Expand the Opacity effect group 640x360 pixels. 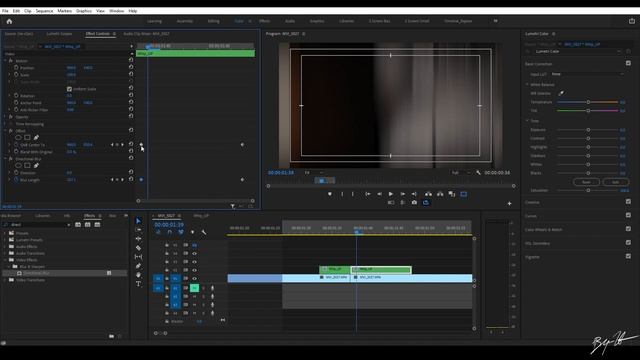tap(5, 117)
